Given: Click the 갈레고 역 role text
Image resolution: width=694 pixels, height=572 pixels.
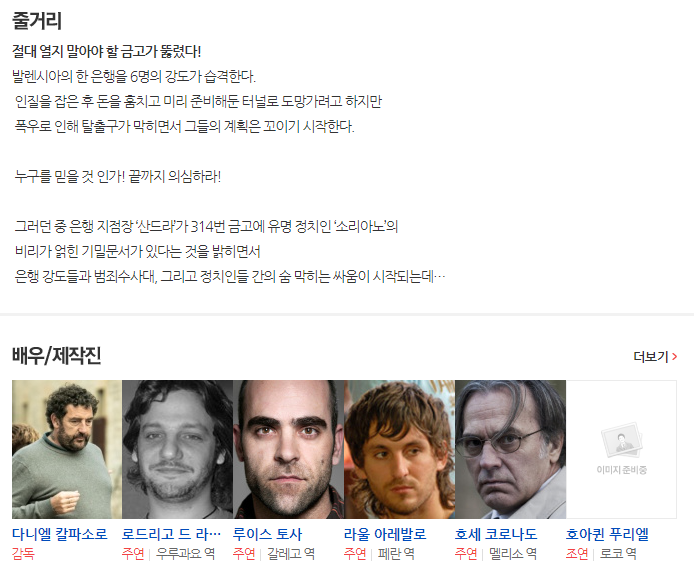Looking at the screenshot, I should 291,553.
